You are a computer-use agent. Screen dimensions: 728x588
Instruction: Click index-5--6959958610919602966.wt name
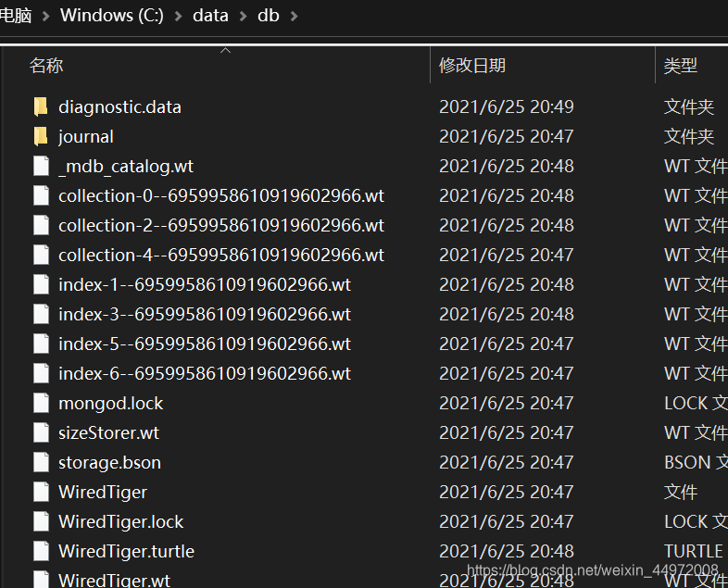point(205,344)
